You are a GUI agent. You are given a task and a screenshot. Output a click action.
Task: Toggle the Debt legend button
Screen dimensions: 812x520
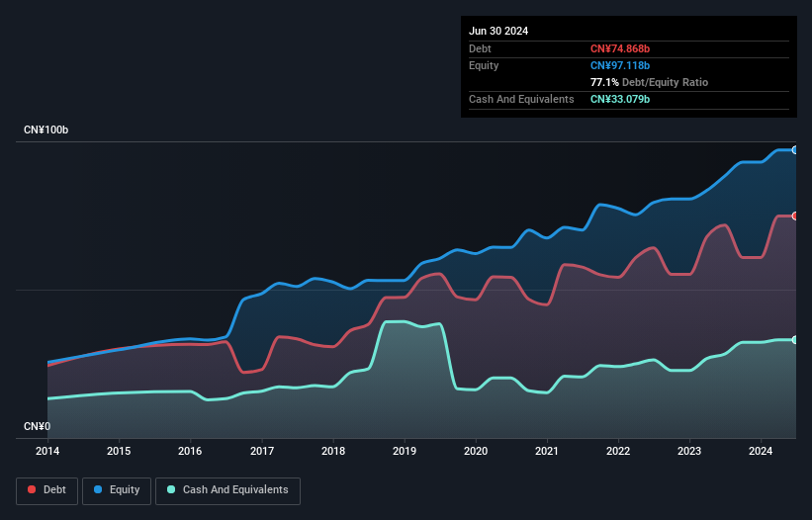click(x=47, y=490)
